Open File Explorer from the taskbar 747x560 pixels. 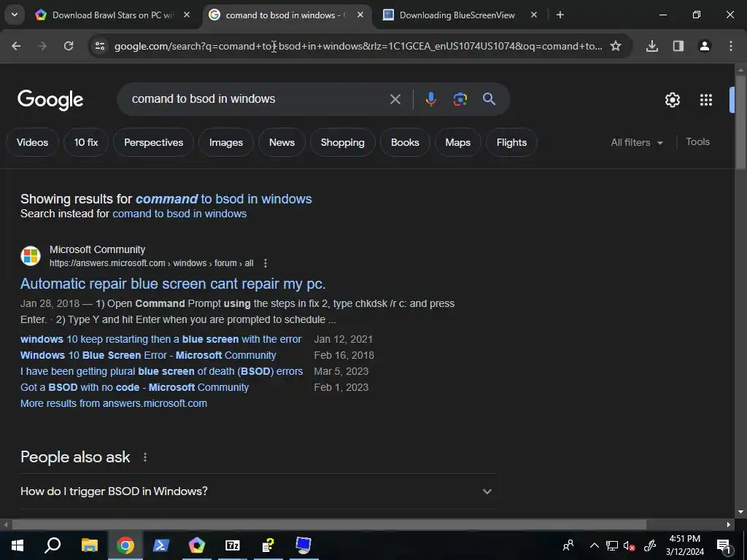89,545
